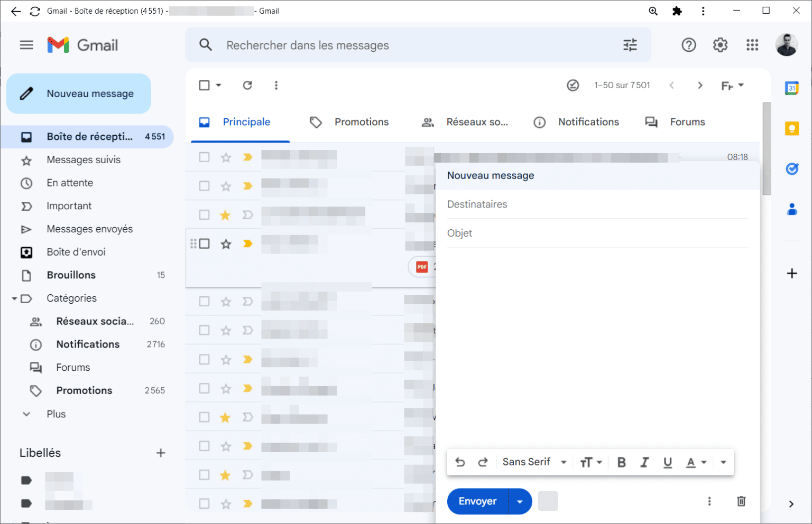The image size is (812, 524).
Task: Apply bold formatting in the compose window
Action: (x=621, y=462)
